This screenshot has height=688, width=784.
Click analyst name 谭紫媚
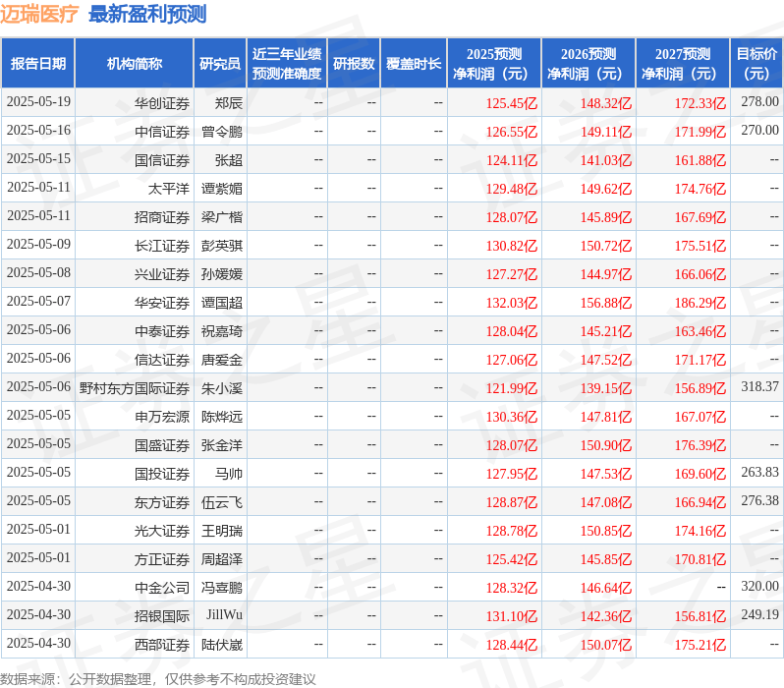[222, 189]
